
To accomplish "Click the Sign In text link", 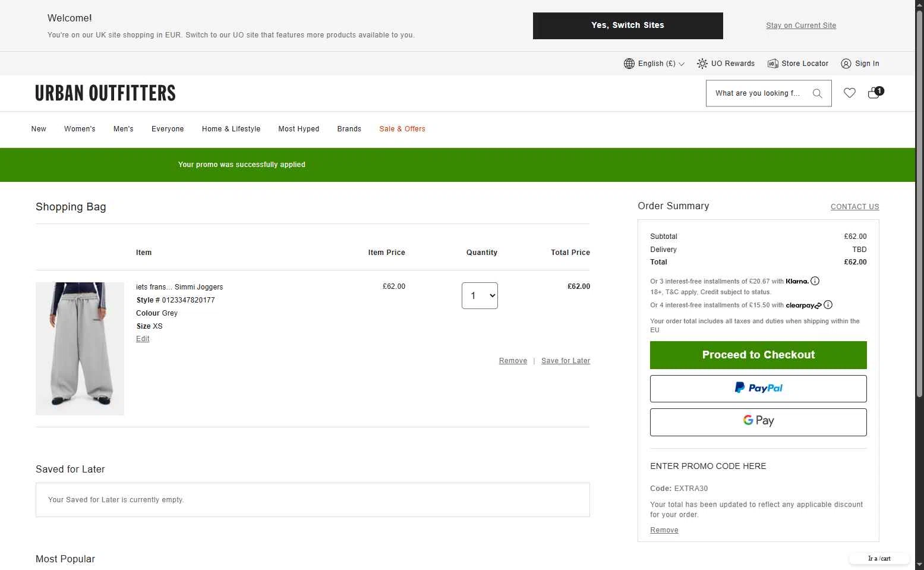I will pyautogui.click(x=867, y=64).
